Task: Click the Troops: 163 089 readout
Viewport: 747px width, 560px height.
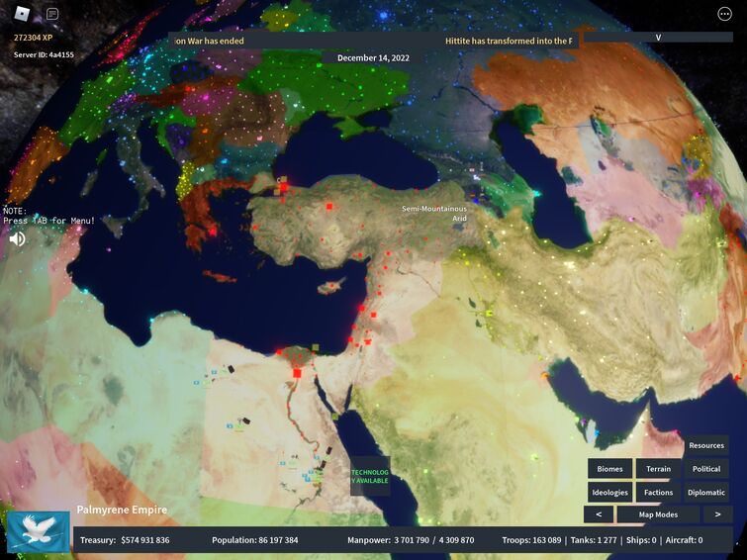Action: (531, 540)
